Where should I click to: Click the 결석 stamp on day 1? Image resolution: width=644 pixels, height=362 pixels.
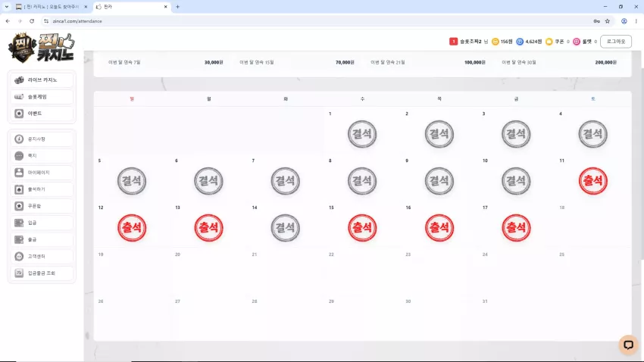362,134
